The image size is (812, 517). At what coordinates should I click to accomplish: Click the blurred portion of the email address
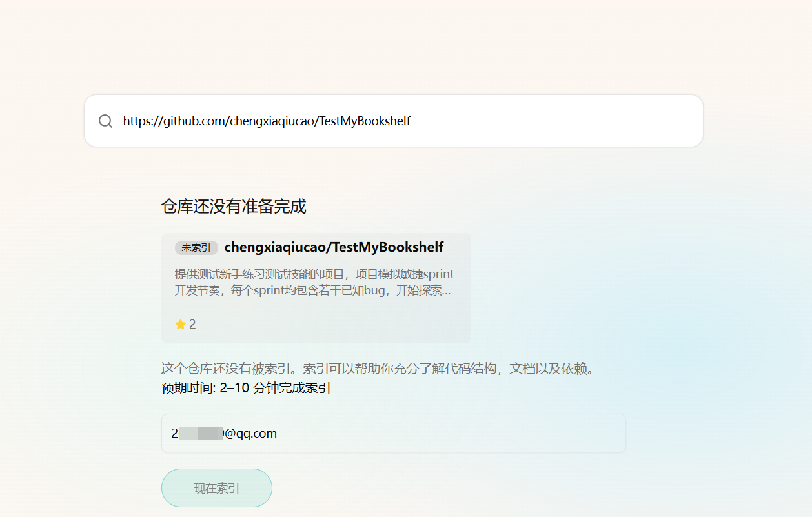click(x=200, y=433)
